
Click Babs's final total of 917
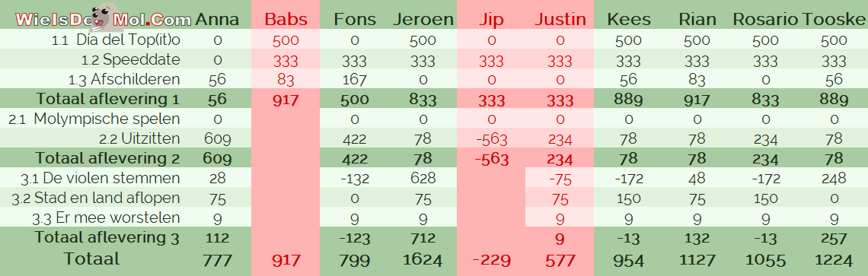[286, 259]
